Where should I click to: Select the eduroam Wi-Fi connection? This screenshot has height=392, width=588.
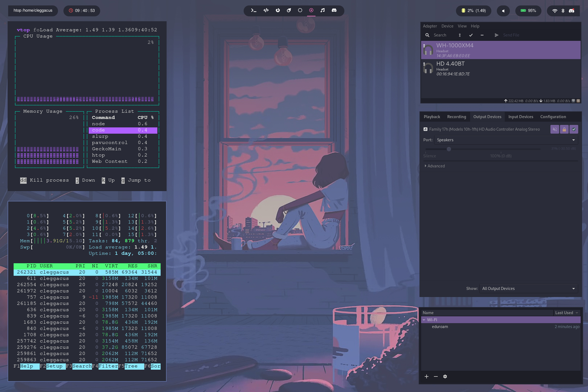(440, 327)
